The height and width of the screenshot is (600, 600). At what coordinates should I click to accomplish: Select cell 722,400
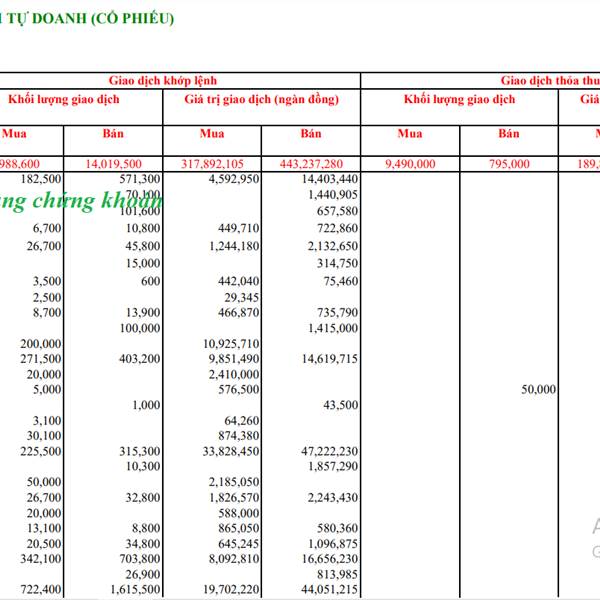[x=41, y=589]
